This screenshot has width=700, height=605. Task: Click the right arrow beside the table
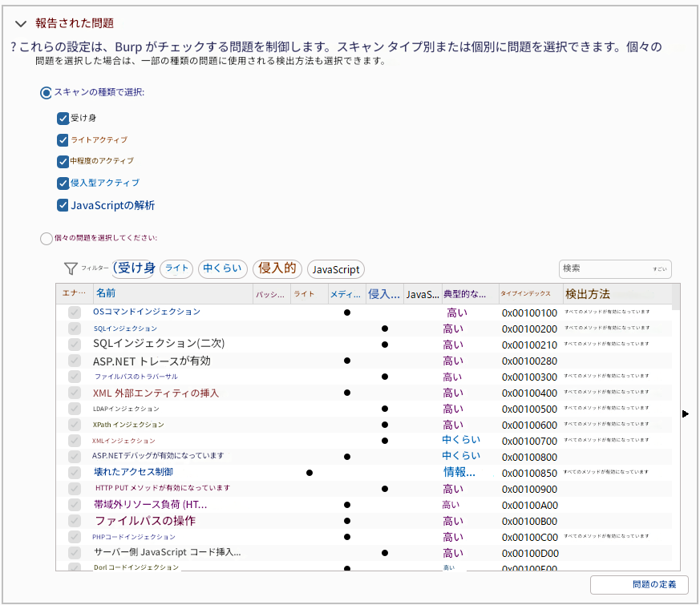(684, 413)
